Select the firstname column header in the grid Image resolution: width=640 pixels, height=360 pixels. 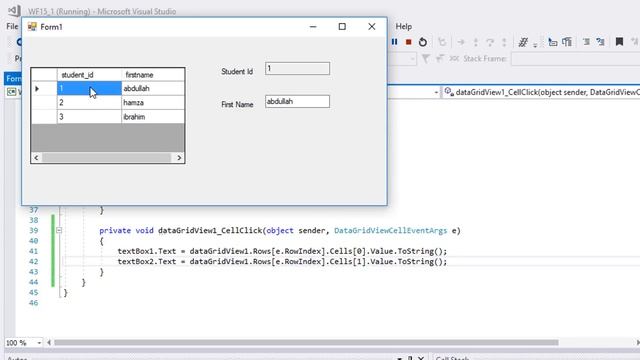click(153, 75)
